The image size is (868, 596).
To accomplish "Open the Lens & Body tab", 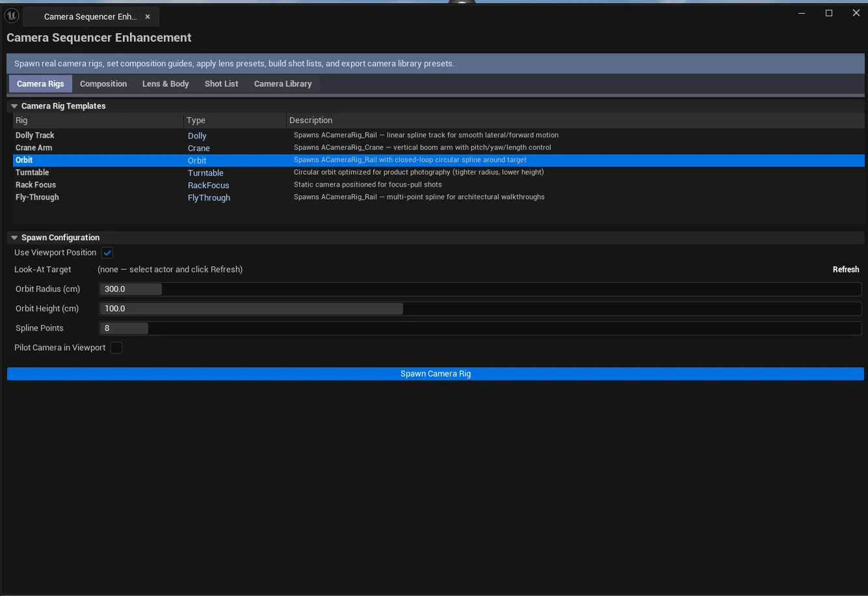I will (x=165, y=84).
